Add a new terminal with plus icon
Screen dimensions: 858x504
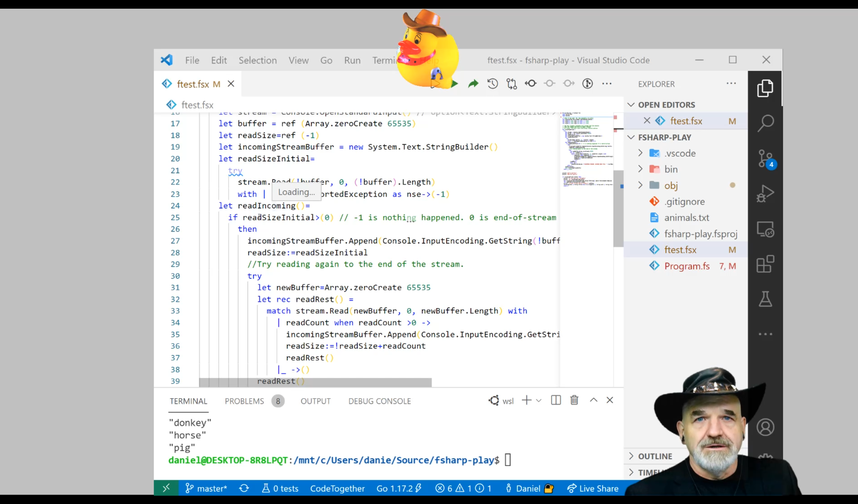pos(526,400)
